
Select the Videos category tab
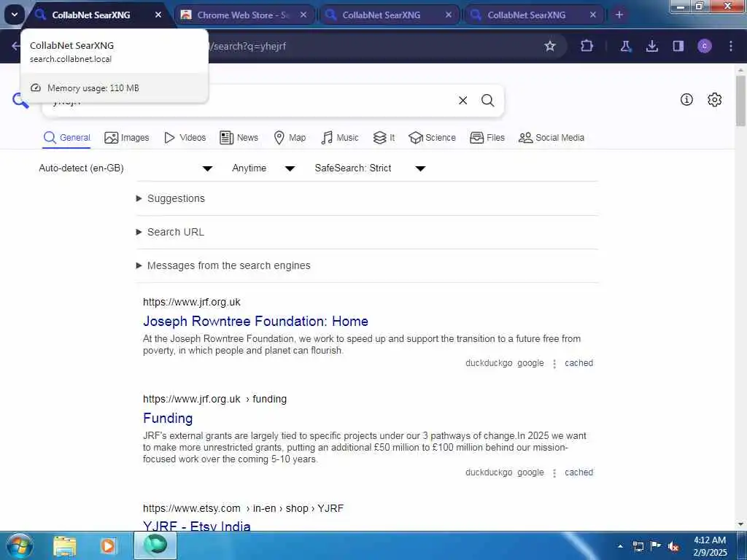[185, 138]
